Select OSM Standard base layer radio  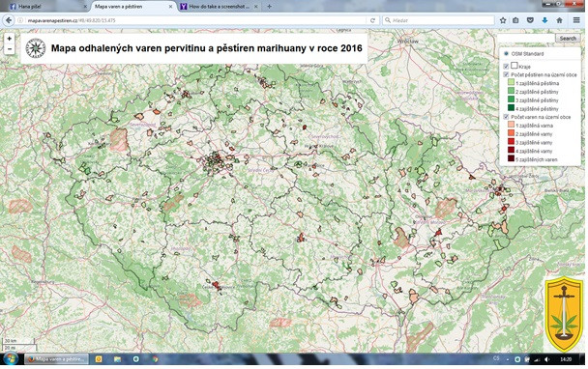[506, 53]
